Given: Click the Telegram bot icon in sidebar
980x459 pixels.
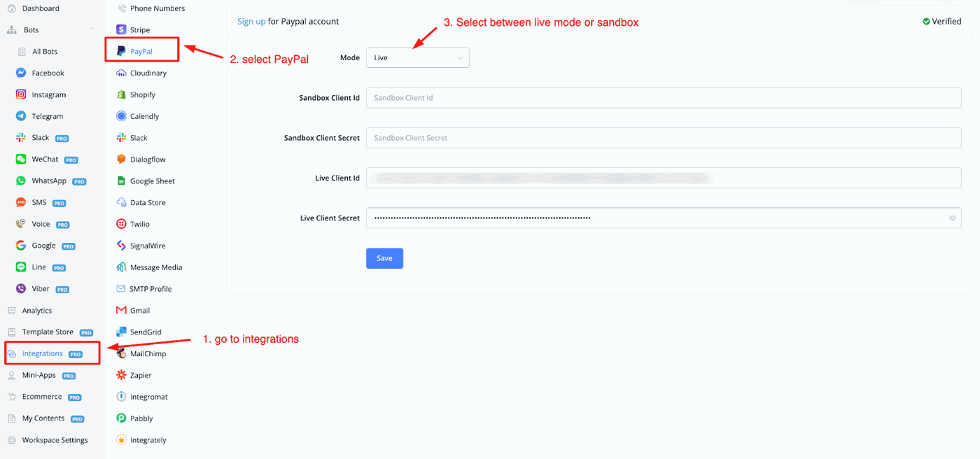Looking at the screenshot, I should (21, 116).
